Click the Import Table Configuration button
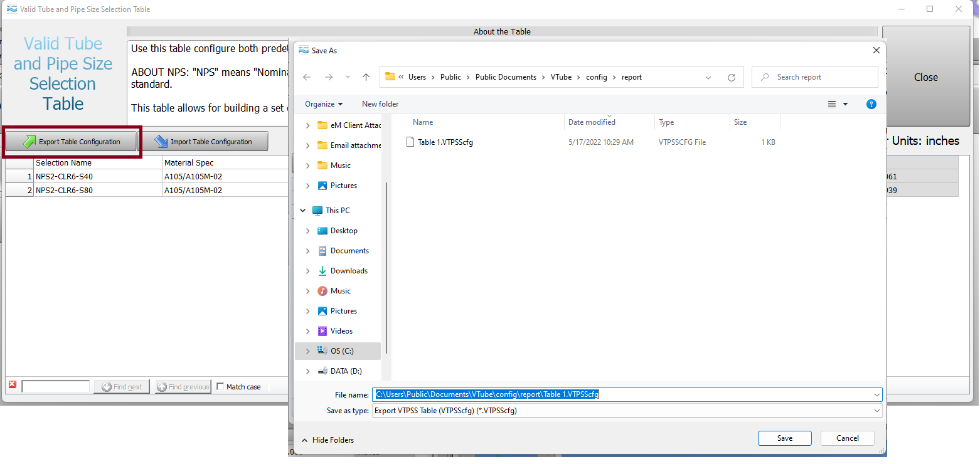Viewport: 980px width, 464px height. coord(203,142)
